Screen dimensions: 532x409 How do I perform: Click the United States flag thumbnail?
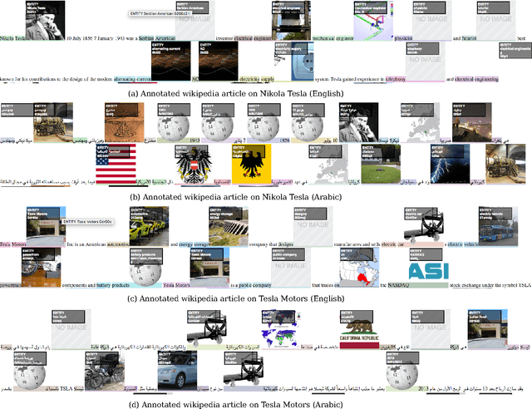pyautogui.click(x=116, y=164)
